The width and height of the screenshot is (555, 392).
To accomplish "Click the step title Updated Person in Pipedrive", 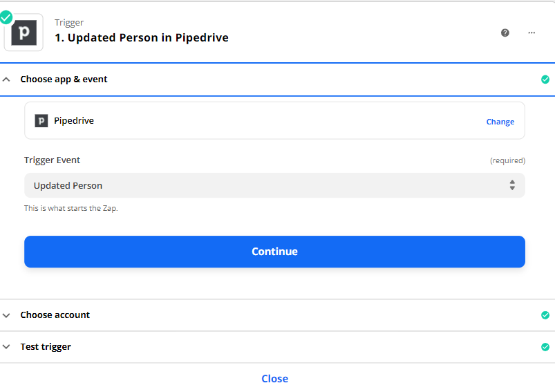I will [x=142, y=38].
